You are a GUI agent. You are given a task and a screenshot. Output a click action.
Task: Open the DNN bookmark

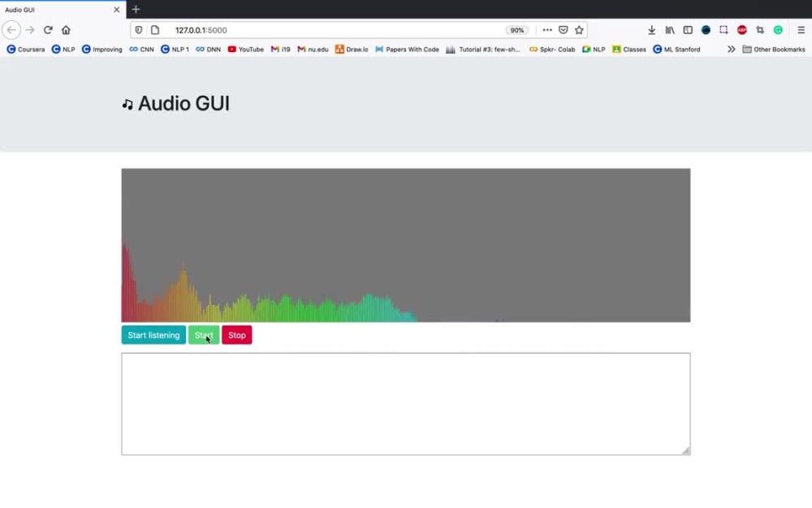pyautogui.click(x=208, y=50)
